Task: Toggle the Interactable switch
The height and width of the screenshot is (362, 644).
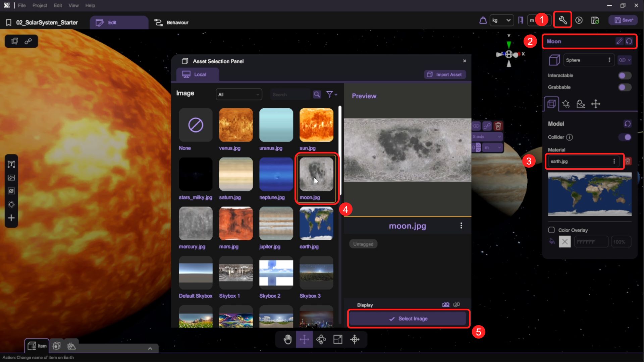Action: pyautogui.click(x=625, y=75)
